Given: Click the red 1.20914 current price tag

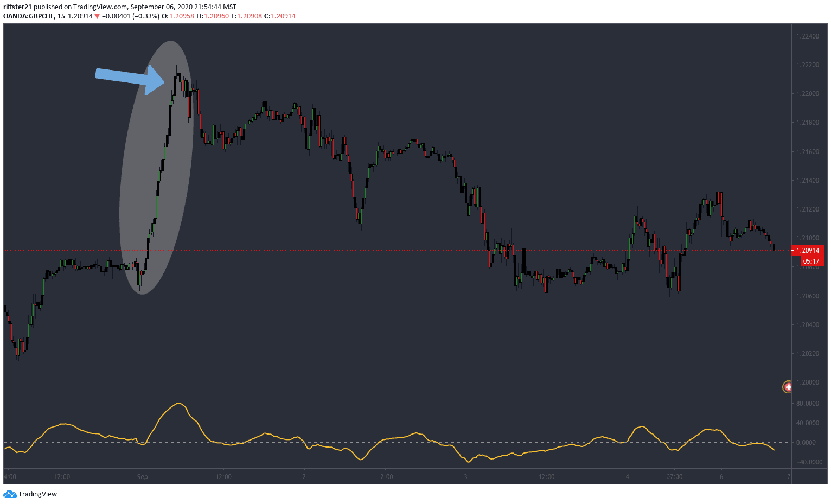Looking at the screenshot, I should tap(808, 251).
